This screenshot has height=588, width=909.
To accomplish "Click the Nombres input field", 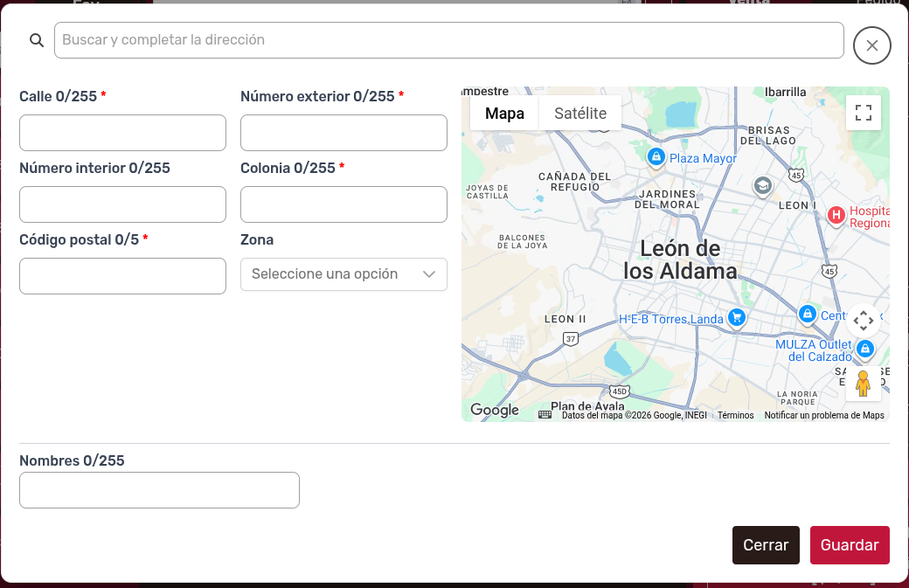I will point(159,490).
